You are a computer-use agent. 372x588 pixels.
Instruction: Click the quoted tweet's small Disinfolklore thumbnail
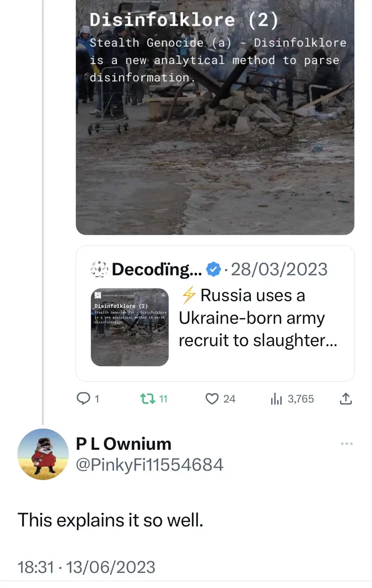point(130,327)
